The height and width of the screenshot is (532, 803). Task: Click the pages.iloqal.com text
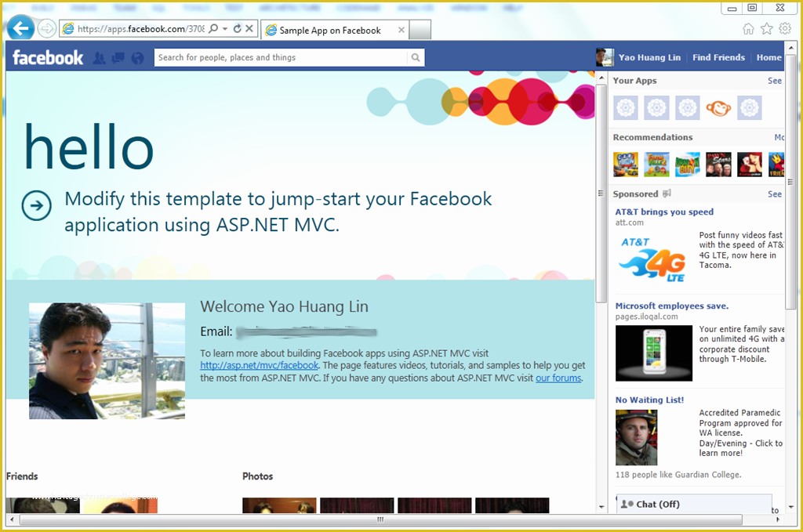(x=646, y=317)
